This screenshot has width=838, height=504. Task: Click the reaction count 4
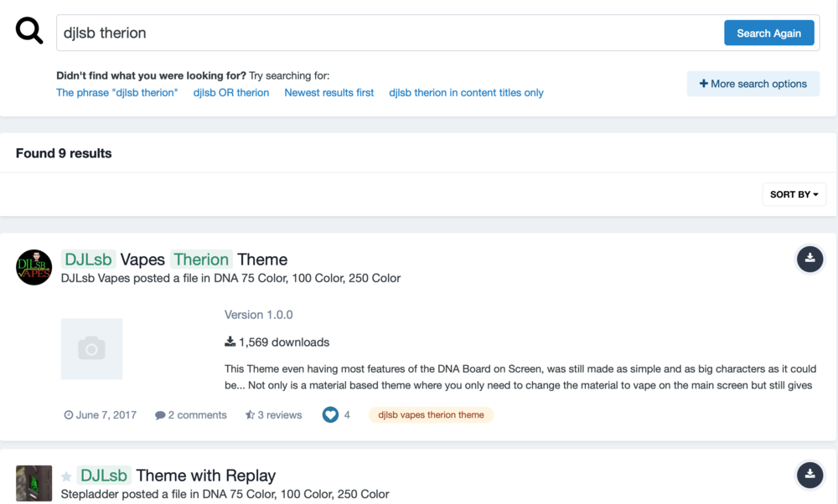tap(347, 415)
